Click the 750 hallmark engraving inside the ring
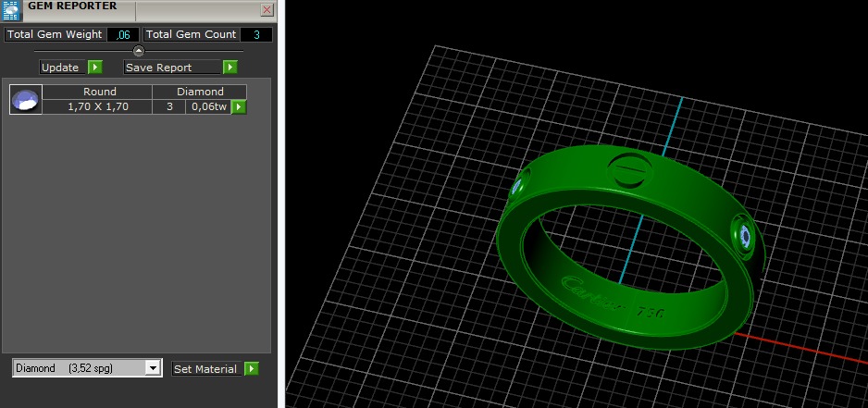868x408 pixels. click(x=652, y=313)
